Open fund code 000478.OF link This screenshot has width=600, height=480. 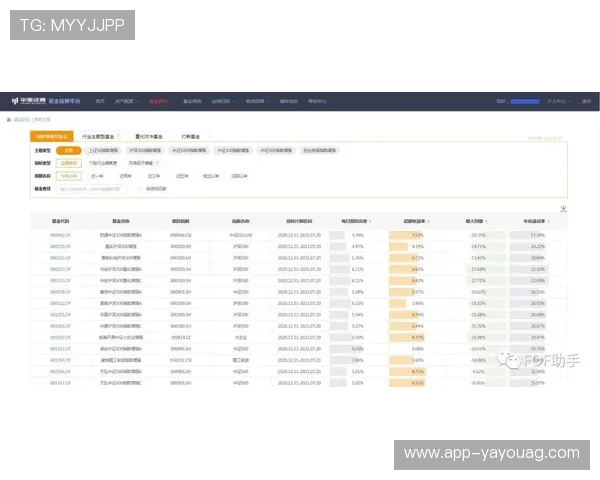click(60, 292)
